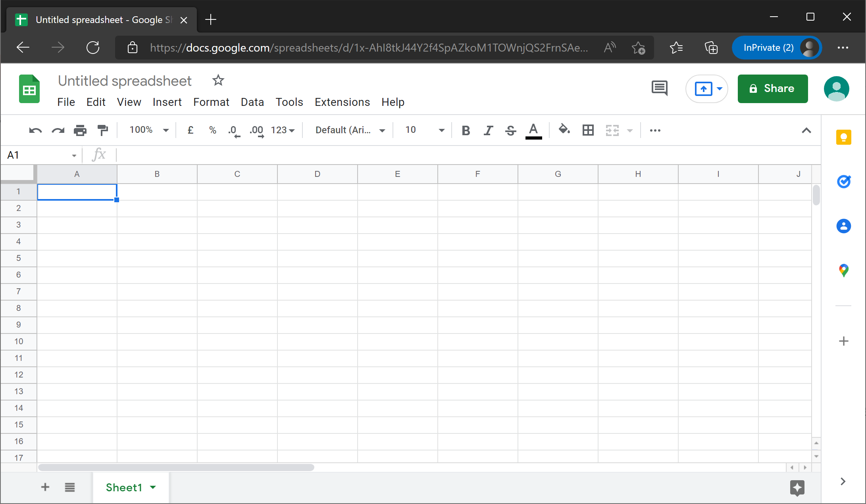Click the formula bar input area
Image resolution: width=866 pixels, height=504 pixels.
[278, 155]
